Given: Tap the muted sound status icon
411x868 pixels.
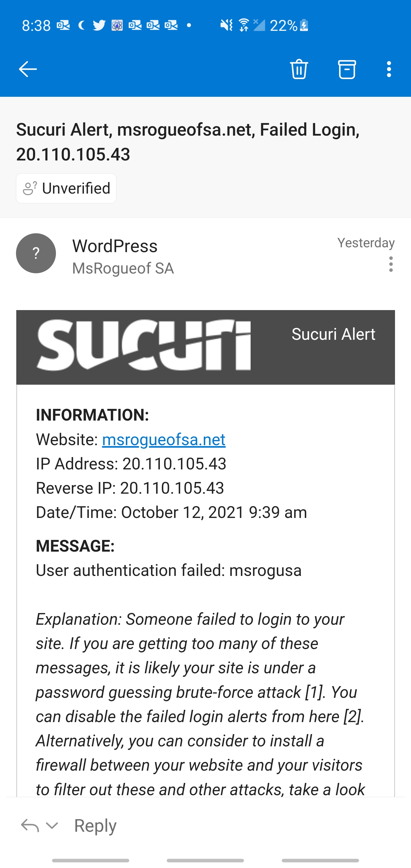Looking at the screenshot, I should (226, 25).
